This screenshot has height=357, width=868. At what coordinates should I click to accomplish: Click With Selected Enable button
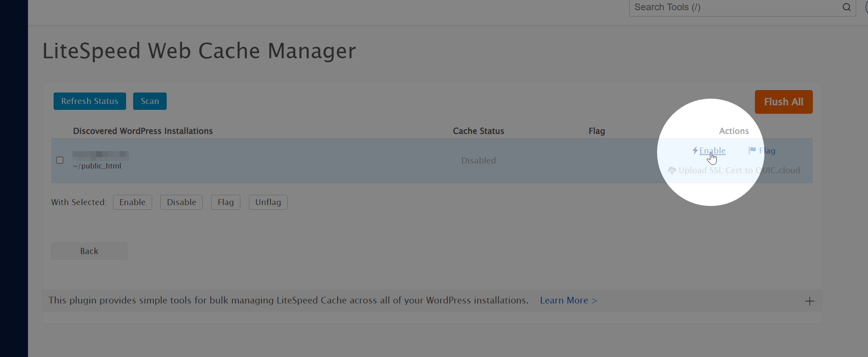click(132, 202)
